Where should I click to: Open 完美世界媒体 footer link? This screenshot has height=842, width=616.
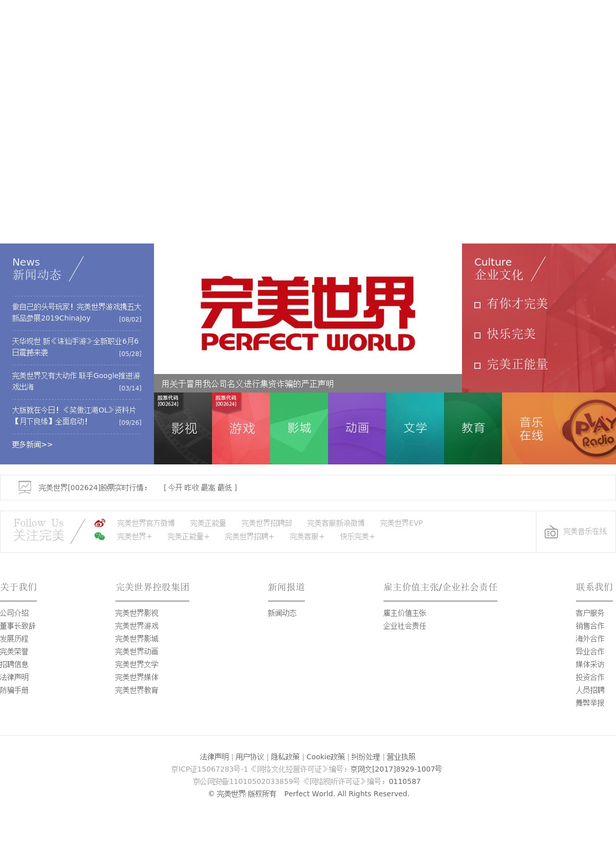click(137, 677)
